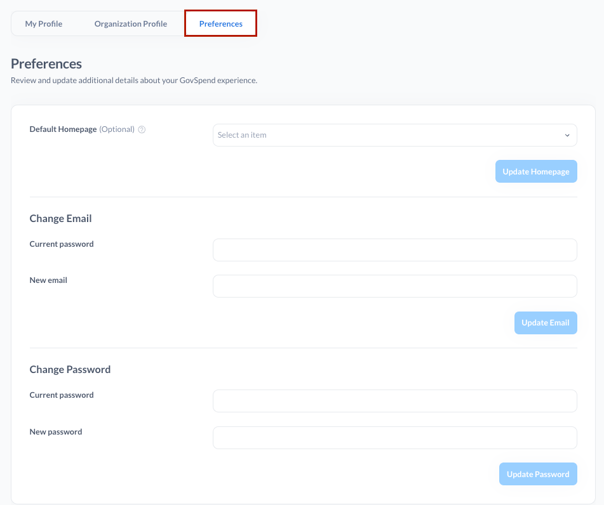604x505 pixels.
Task: Focus Current password field under Change Email
Action: (394, 250)
